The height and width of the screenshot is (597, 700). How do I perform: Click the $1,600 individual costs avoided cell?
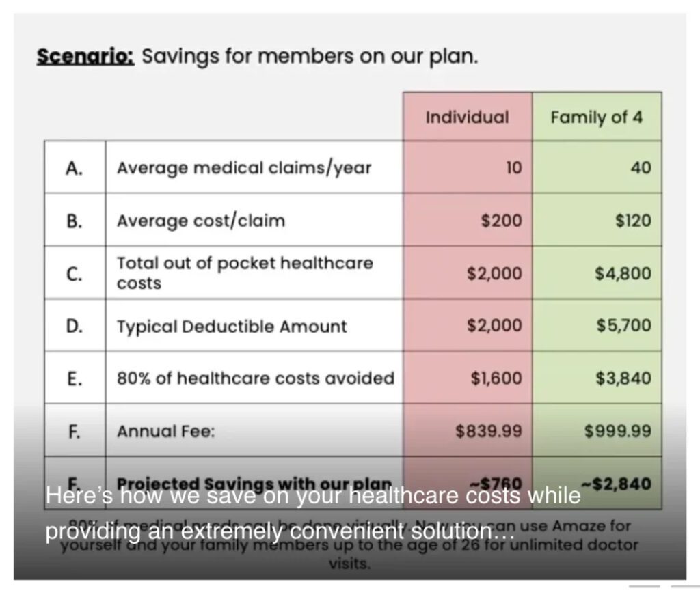click(x=496, y=378)
